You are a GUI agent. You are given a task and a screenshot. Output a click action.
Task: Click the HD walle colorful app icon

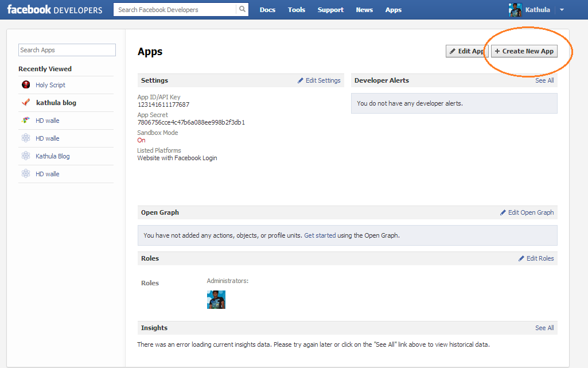pos(25,120)
